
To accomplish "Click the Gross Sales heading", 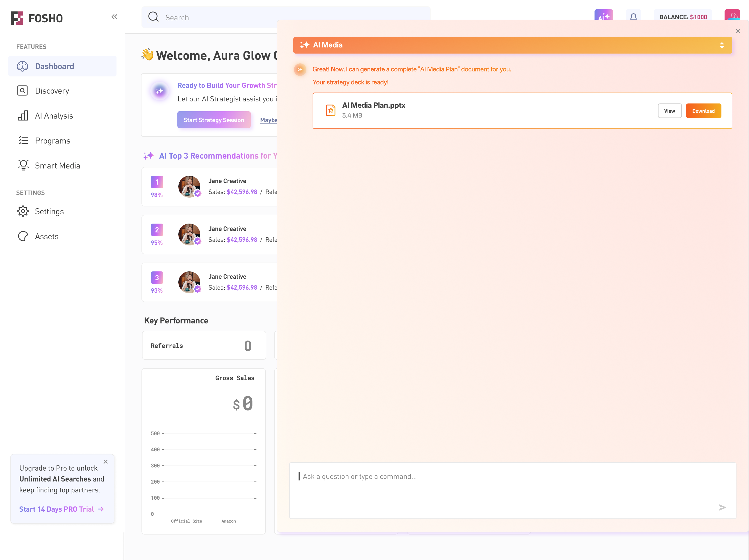I will (x=235, y=378).
